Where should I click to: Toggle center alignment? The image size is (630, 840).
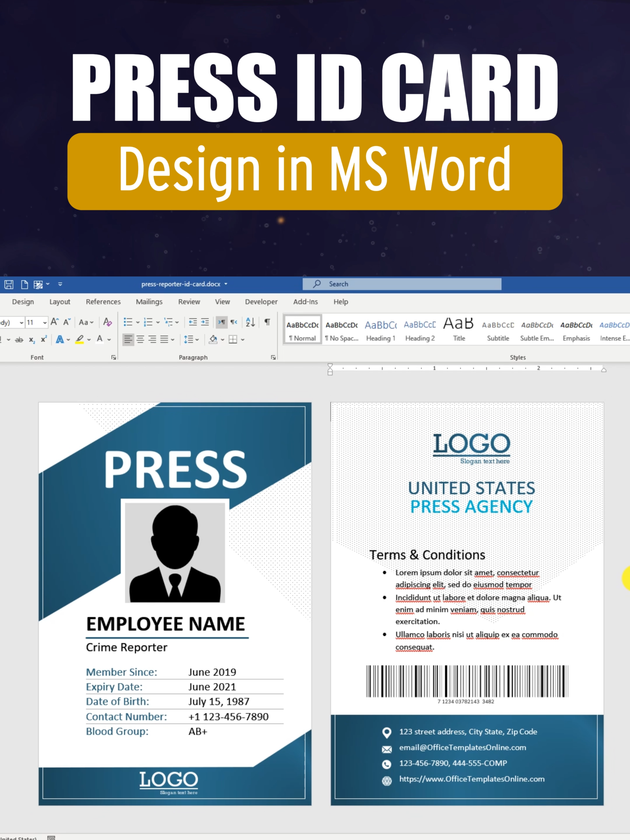[140, 339]
